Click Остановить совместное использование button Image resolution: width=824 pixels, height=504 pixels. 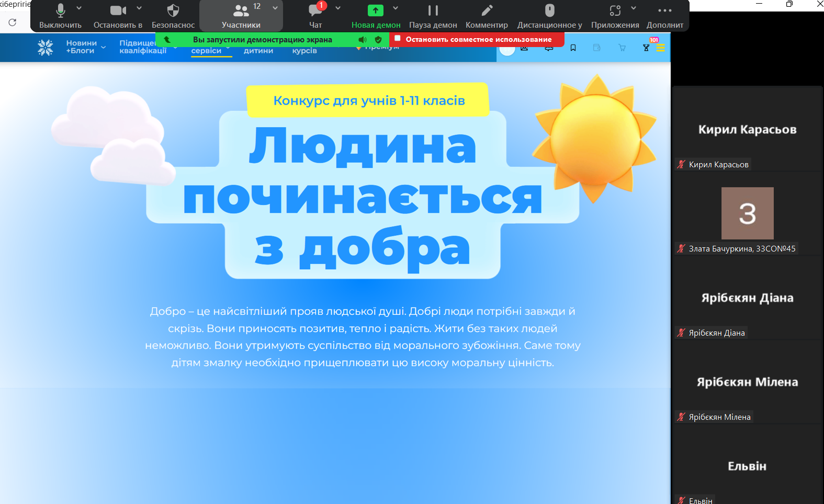point(477,39)
